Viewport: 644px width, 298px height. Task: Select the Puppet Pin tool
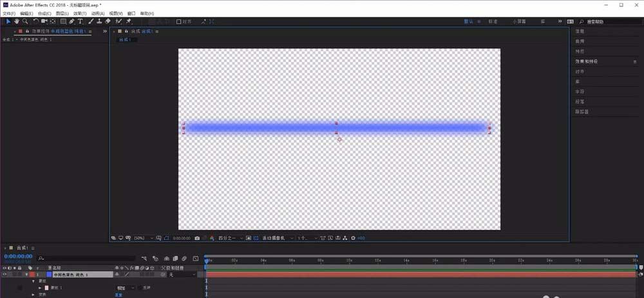coord(129,21)
